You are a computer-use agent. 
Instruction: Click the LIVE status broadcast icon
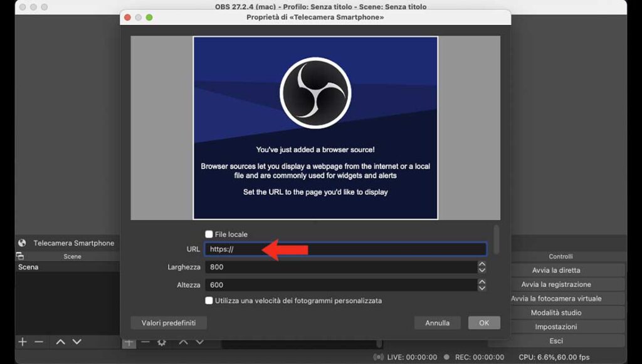[x=378, y=357]
